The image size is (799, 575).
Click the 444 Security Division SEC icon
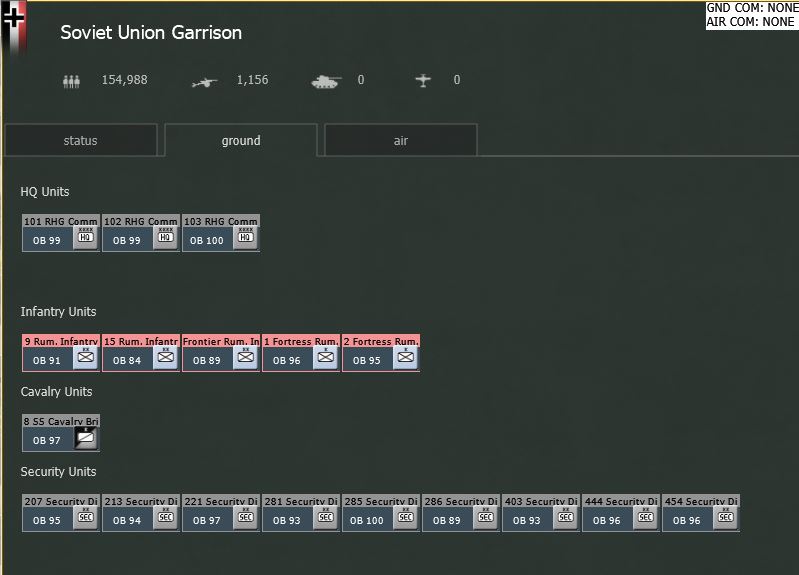tap(646, 518)
